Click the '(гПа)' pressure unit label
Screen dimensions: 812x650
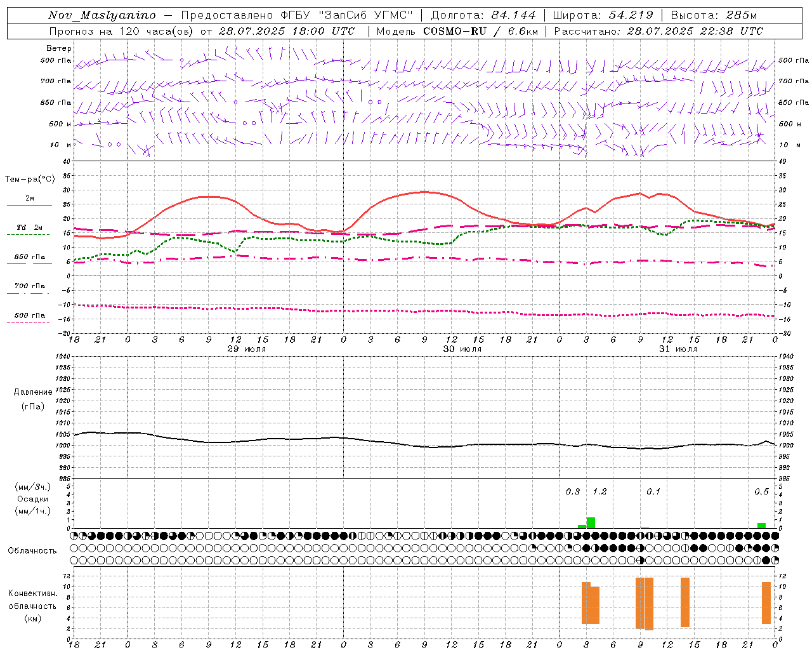(33, 406)
